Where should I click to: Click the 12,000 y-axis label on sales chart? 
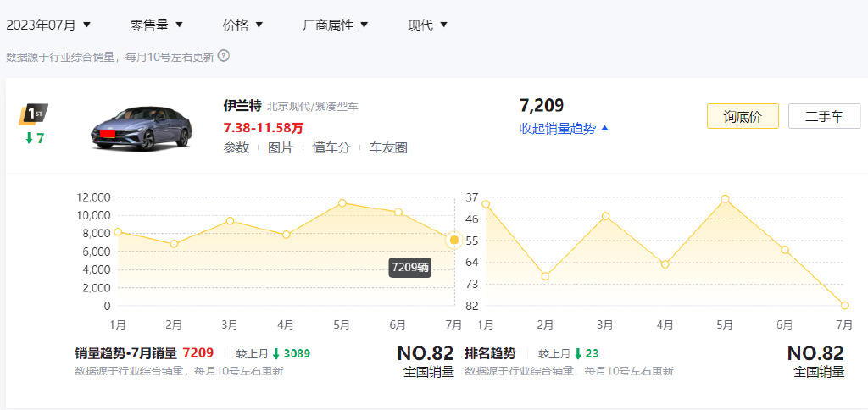[x=92, y=197]
